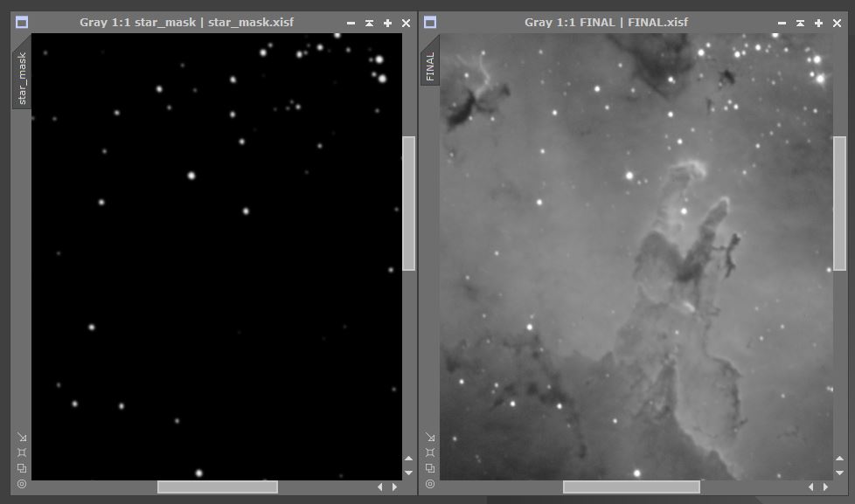
Task: Click the star_mask horizontal scrollbar thumb
Action: click(x=218, y=487)
